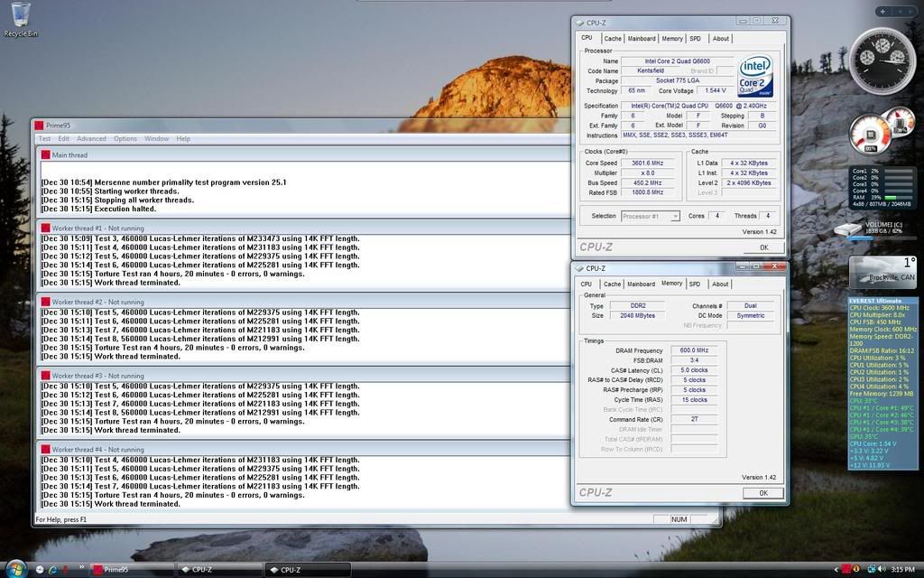Select upper CPU-Z Cache tab

[x=613, y=38]
